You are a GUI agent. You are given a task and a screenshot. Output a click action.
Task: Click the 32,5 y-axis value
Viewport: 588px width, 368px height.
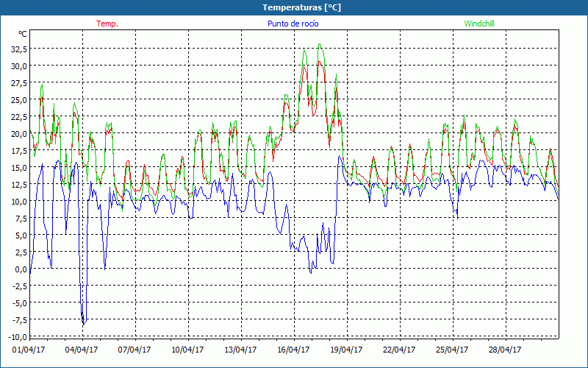(x=18, y=49)
